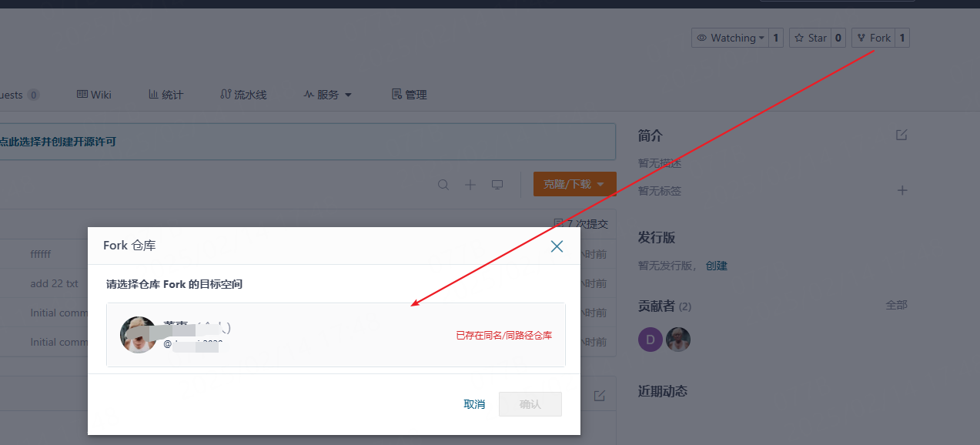This screenshot has height=445, width=980.
Task: Click the user avatar in fork dialog
Action: (139, 335)
